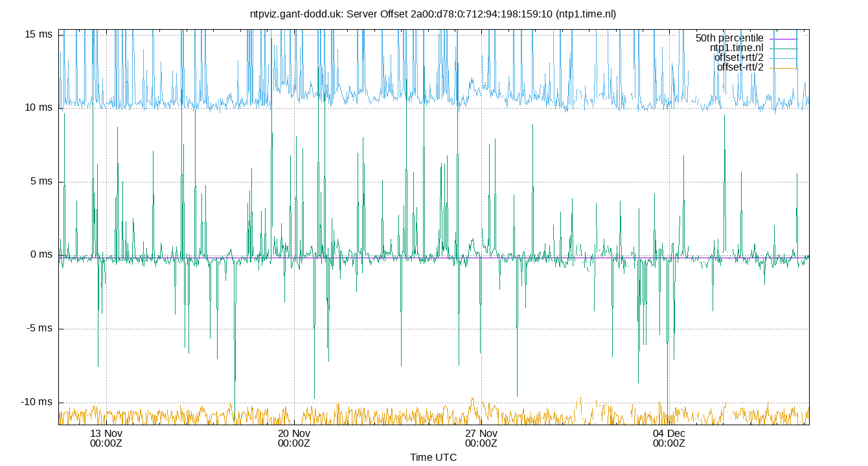Select the 04 Dec 00:00Z tick label
The width and height of the screenshot is (868, 466).
click(x=668, y=438)
